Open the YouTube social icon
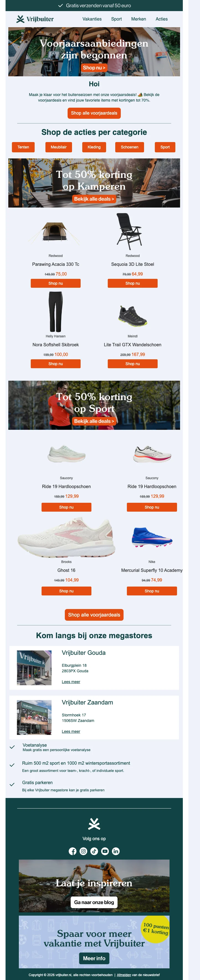Screen dimensions: 200x980 105,851
